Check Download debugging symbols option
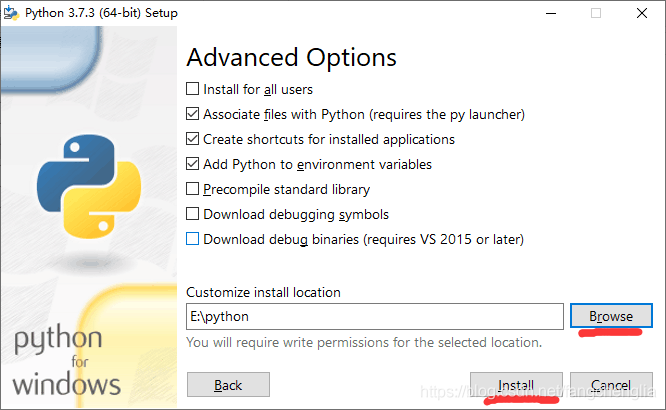The height and width of the screenshot is (410, 666). [x=192, y=214]
